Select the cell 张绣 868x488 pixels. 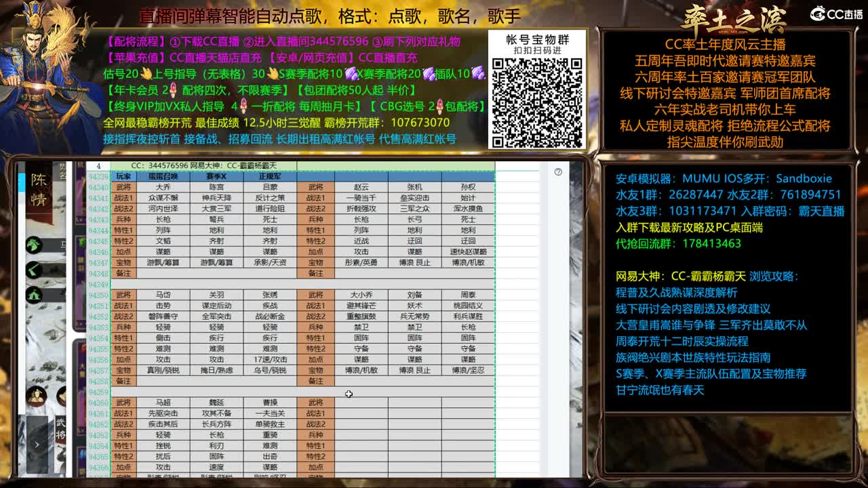coord(270,295)
